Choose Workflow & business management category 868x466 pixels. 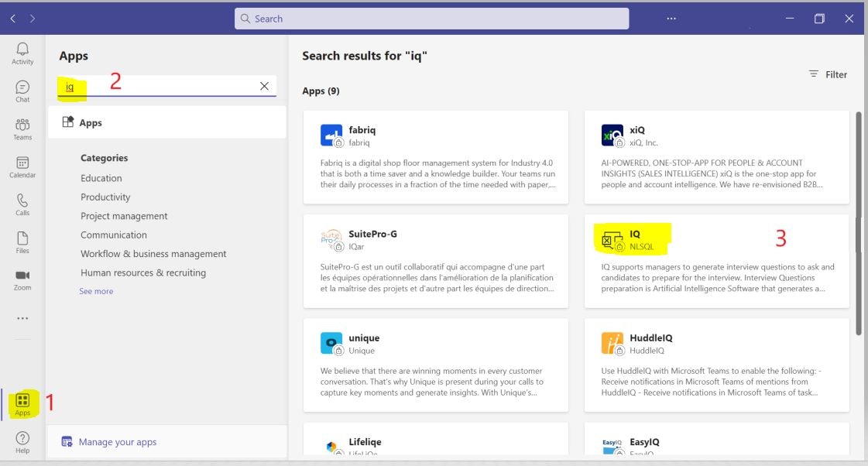[153, 253]
